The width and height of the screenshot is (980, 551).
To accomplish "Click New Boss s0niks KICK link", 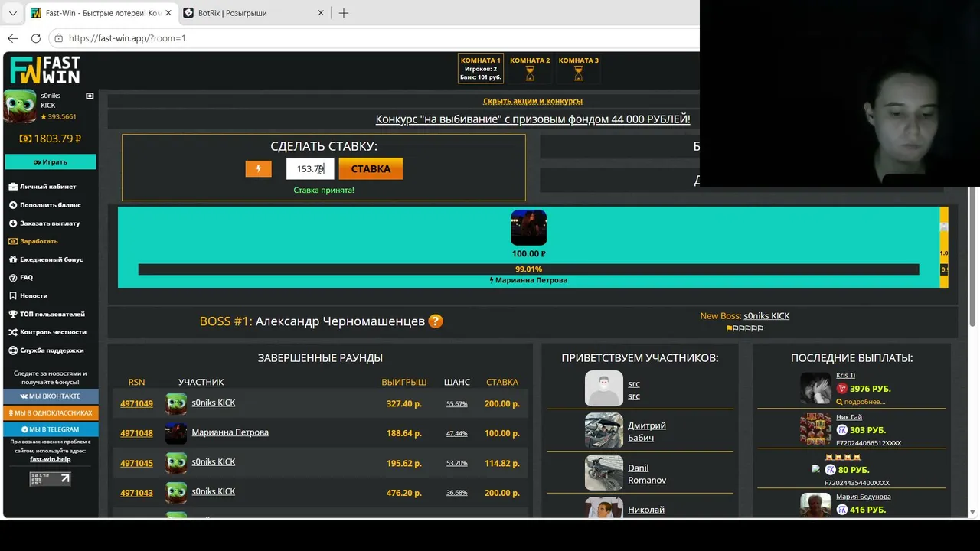I will (x=766, y=316).
